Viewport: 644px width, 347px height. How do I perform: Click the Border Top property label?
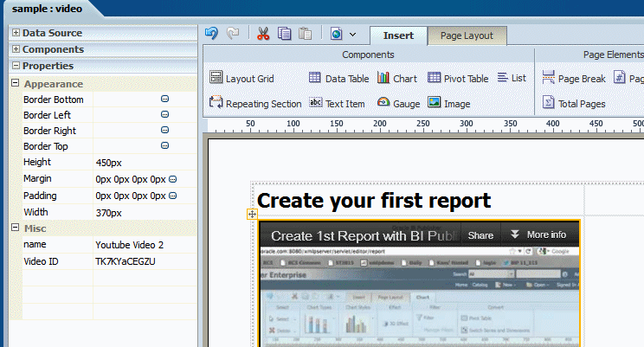46,146
